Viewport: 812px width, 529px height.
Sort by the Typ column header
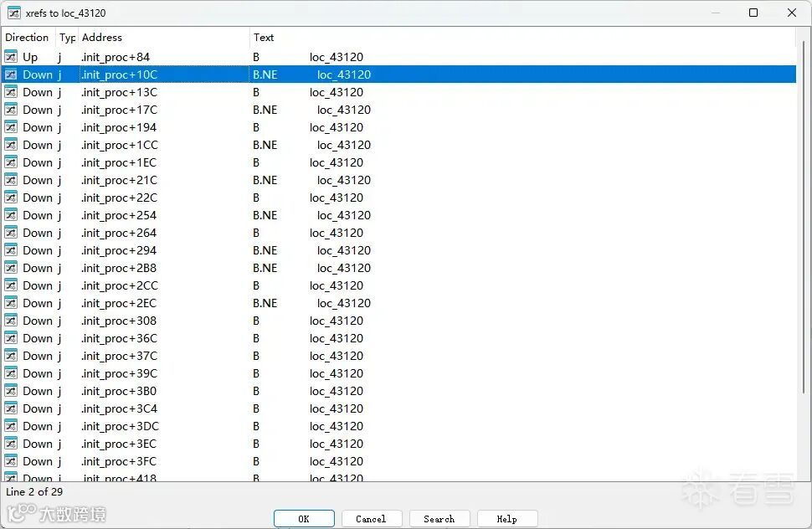(67, 38)
